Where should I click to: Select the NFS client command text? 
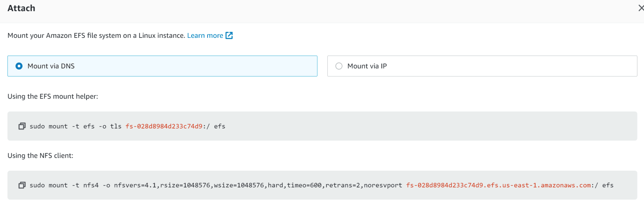321,185
